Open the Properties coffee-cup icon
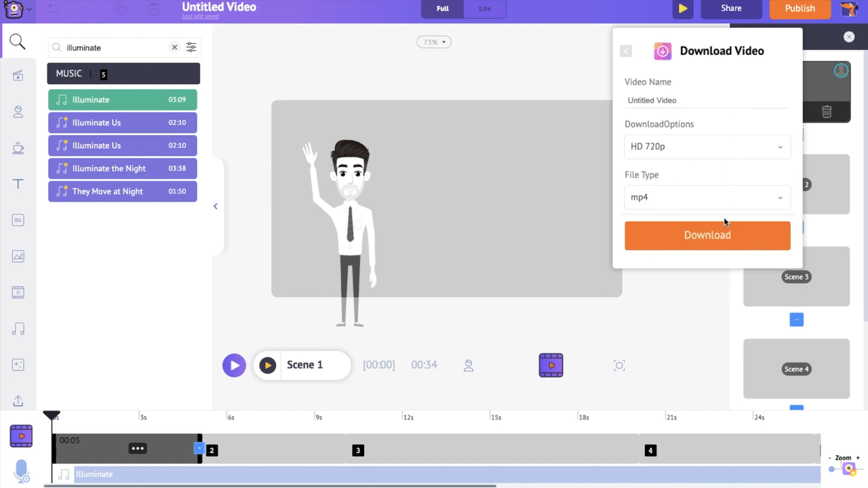Image resolution: width=868 pixels, height=488 pixels. (18, 148)
